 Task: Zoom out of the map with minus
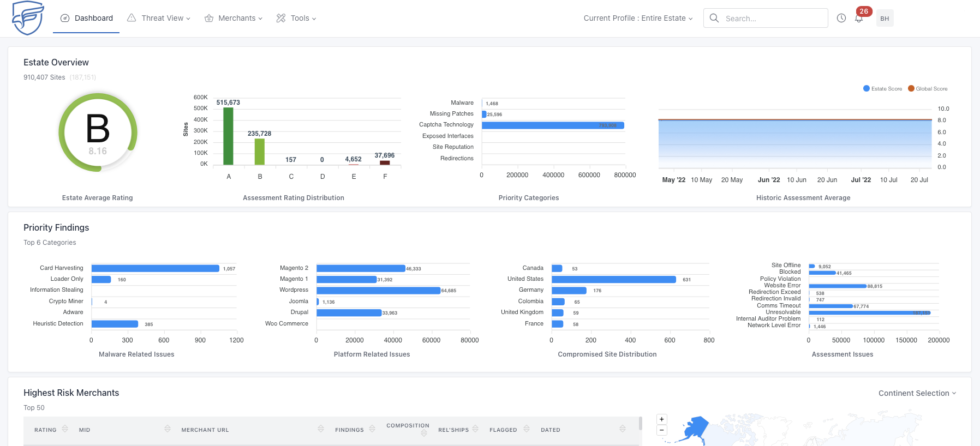(662, 430)
